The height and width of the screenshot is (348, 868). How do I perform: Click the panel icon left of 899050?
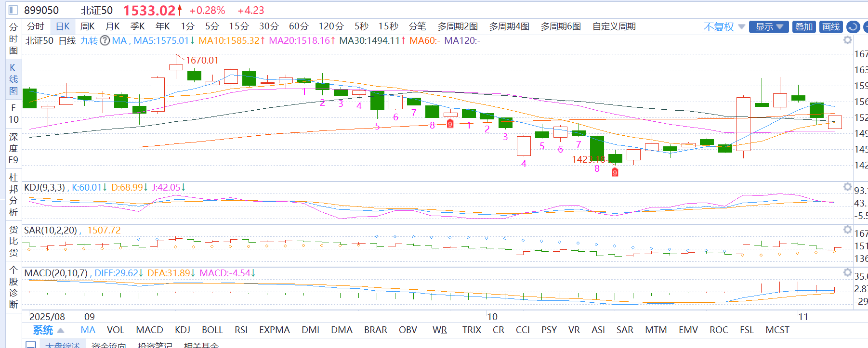coord(13,10)
